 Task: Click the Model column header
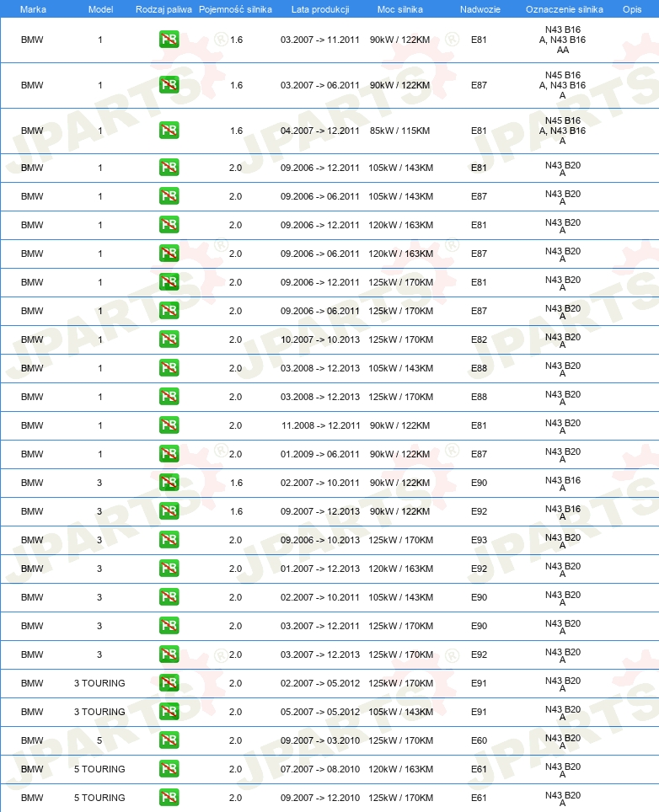click(x=100, y=9)
